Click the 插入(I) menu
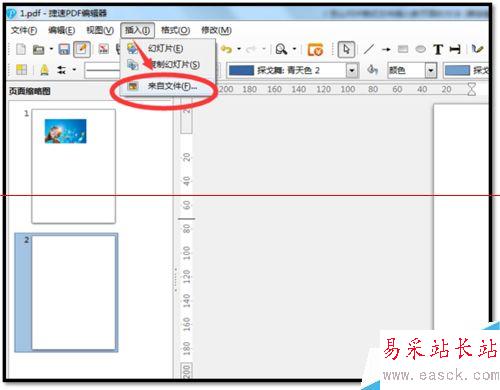Image resolution: width=500 pixels, height=390 pixels. 137,31
